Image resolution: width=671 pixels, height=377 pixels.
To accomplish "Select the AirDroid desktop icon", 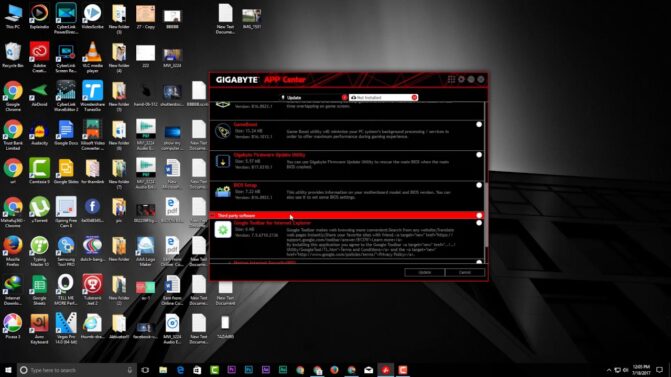I will [x=39, y=95].
